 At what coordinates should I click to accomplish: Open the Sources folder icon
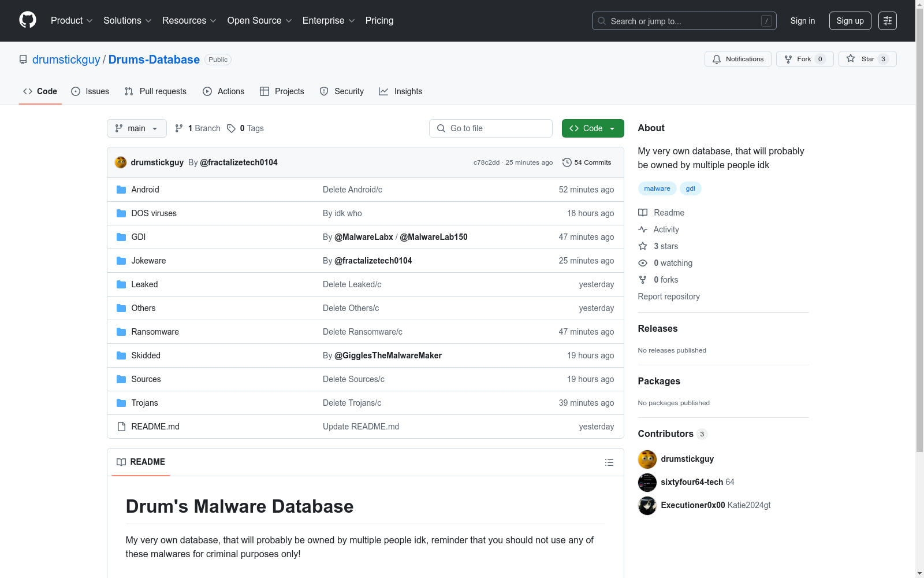click(121, 379)
